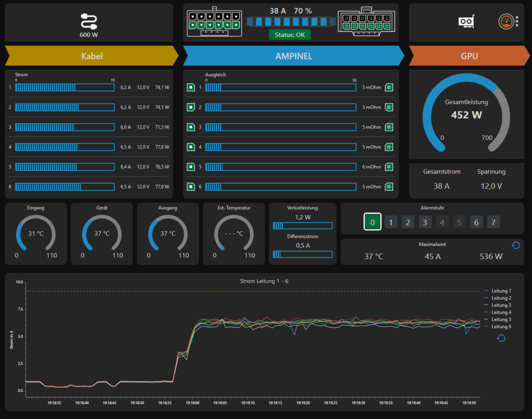The image size is (532, 419).
Task: Toggle Leitung 4 in the chart legend
Action: tap(498, 312)
